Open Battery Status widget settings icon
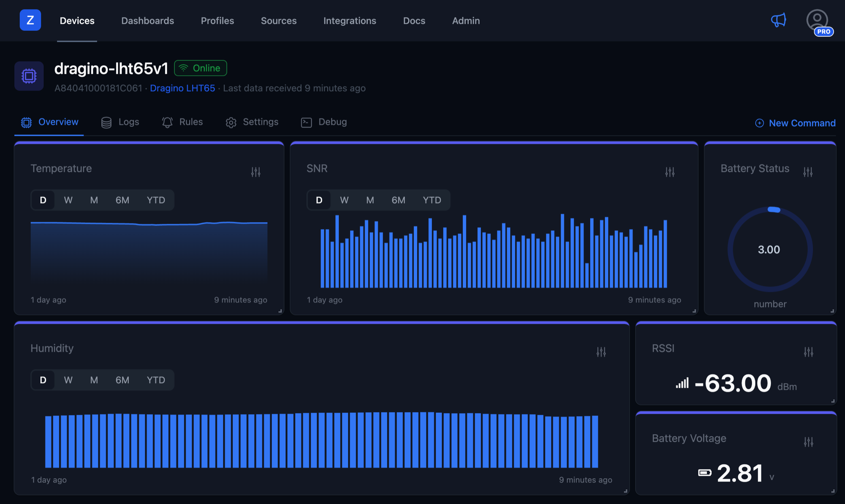This screenshot has width=845, height=504. (808, 172)
